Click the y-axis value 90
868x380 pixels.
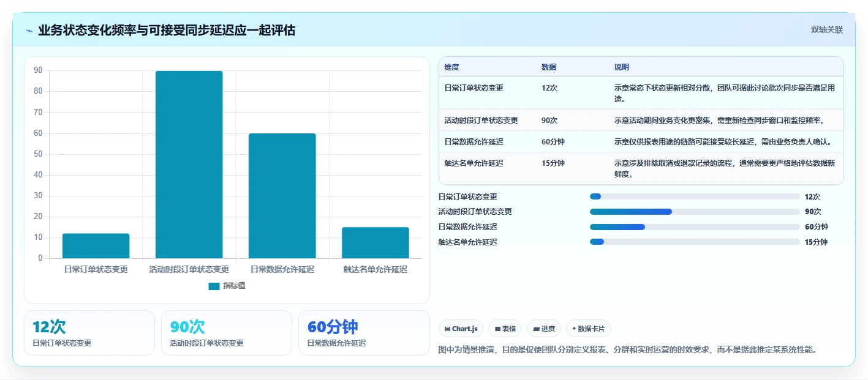38,70
